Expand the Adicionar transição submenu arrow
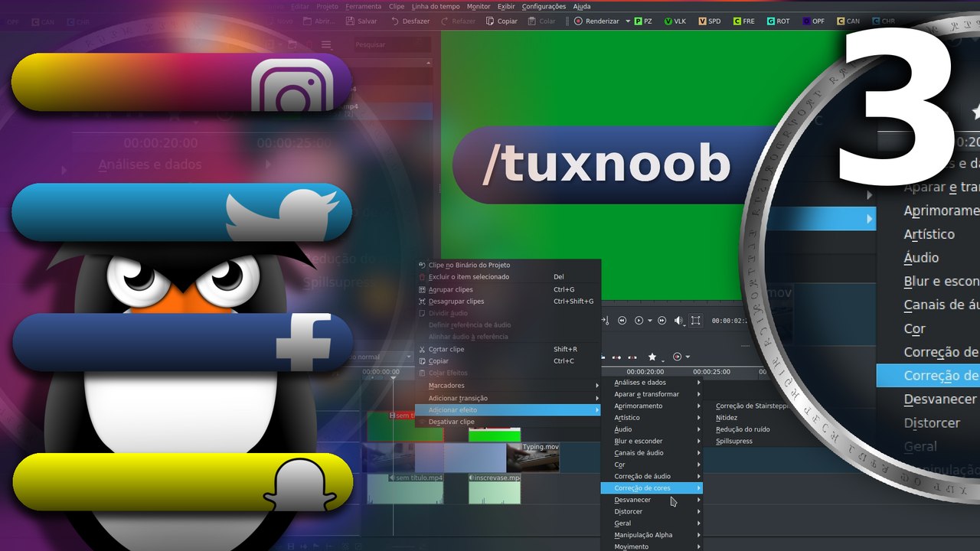The height and width of the screenshot is (551, 980). pyautogui.click(x=597, y=398)
